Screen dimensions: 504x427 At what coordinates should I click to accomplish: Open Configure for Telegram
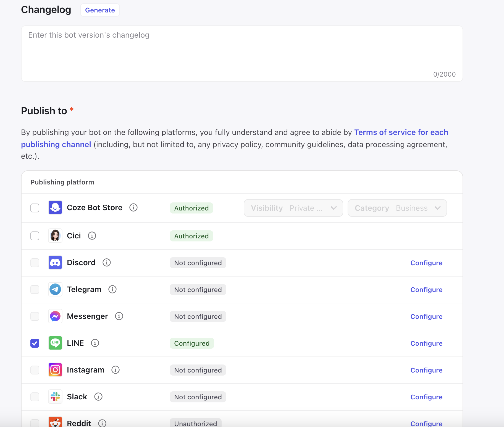[x=426, y=290]
